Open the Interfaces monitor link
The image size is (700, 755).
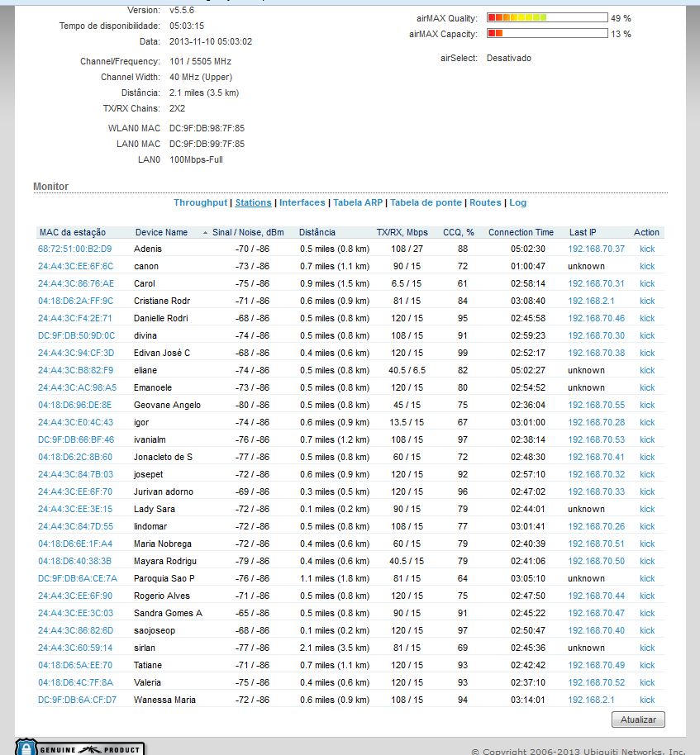pyautogui.click(x=302, y=202)
